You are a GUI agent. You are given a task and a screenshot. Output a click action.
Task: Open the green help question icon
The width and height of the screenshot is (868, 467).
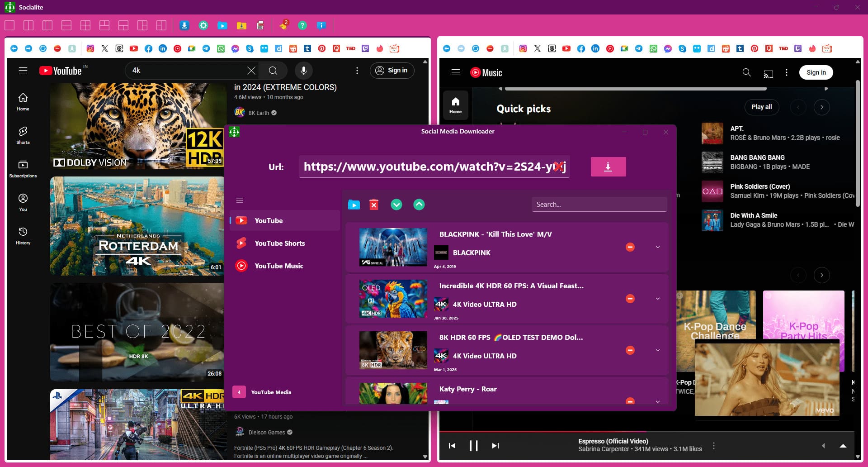[x=302, y=25]
